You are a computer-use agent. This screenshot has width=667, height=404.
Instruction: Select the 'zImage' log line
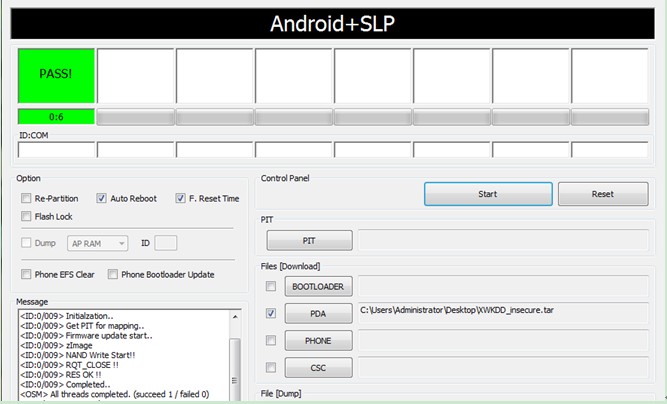(56, 345)
